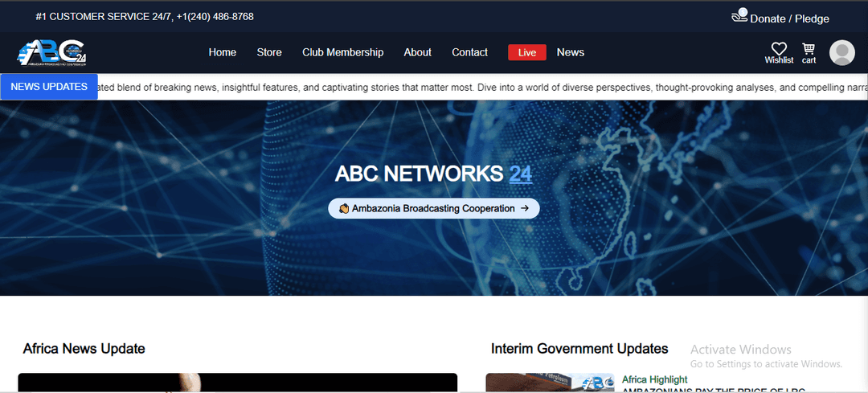
Task: Click the ABC NETWORKS hero title
Action: [419, 174]
